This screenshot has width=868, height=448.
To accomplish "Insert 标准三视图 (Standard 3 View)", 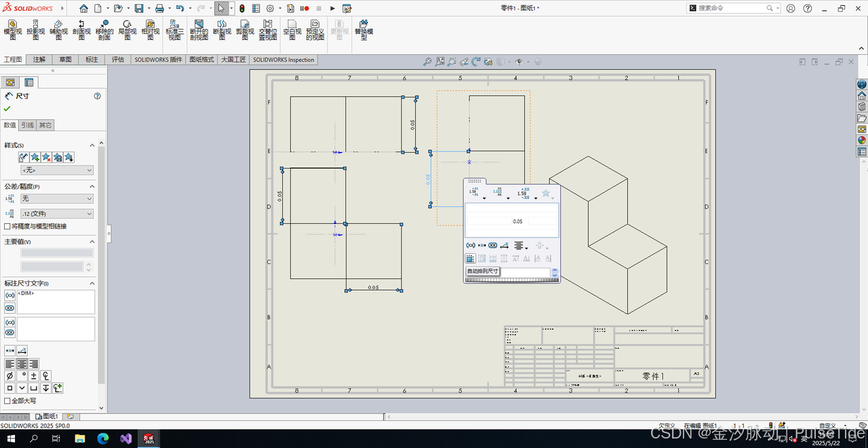I will coord(174,30).
